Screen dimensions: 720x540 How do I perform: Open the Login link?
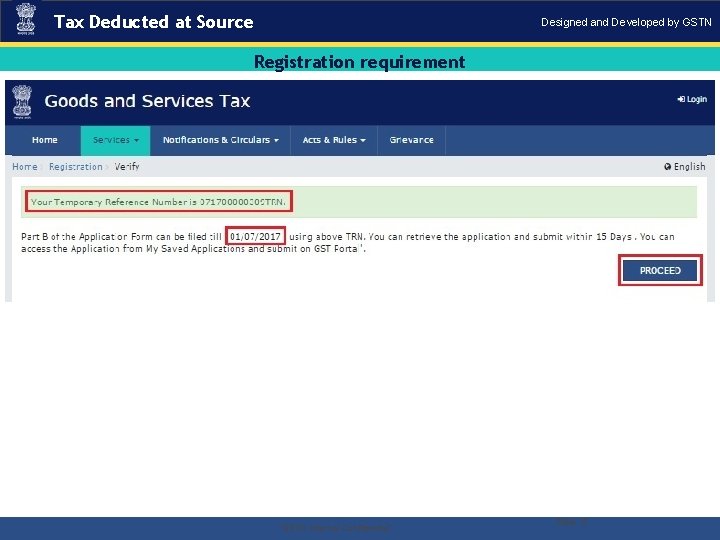(692, 99)
